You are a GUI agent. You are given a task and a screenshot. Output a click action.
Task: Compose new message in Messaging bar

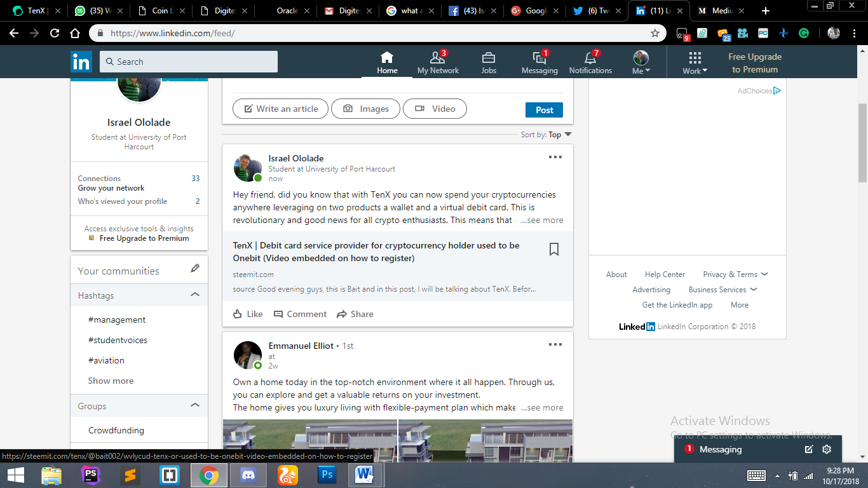[x=809, y=449]
